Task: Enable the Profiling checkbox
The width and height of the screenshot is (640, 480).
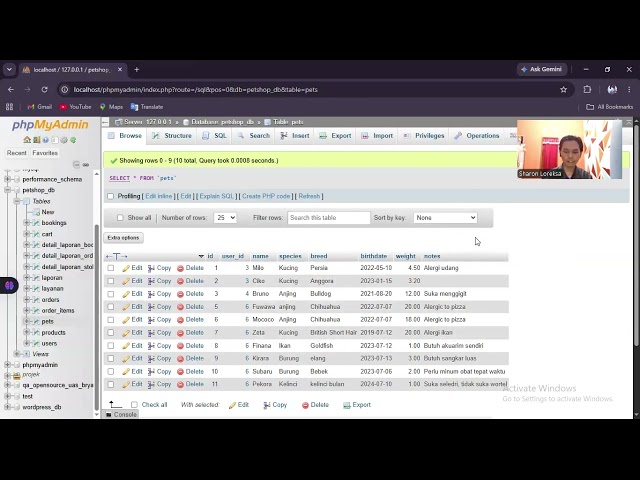Action: point(111,196)
